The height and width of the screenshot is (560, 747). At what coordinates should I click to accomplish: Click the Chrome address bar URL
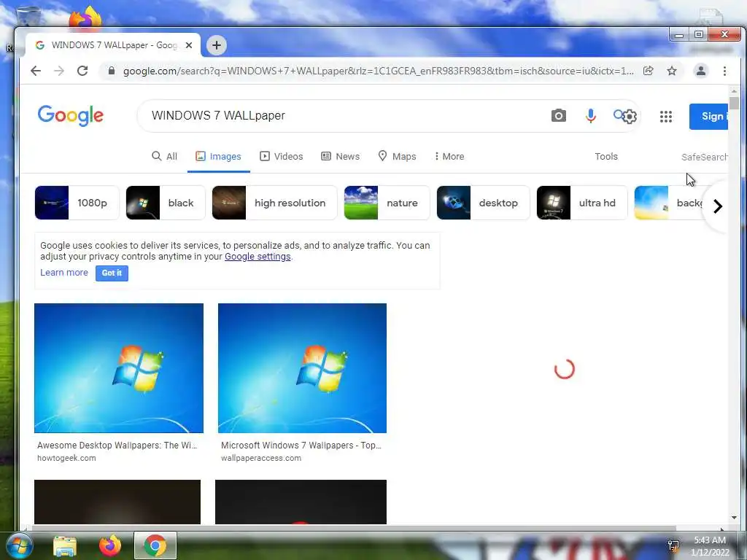(379, 71)
